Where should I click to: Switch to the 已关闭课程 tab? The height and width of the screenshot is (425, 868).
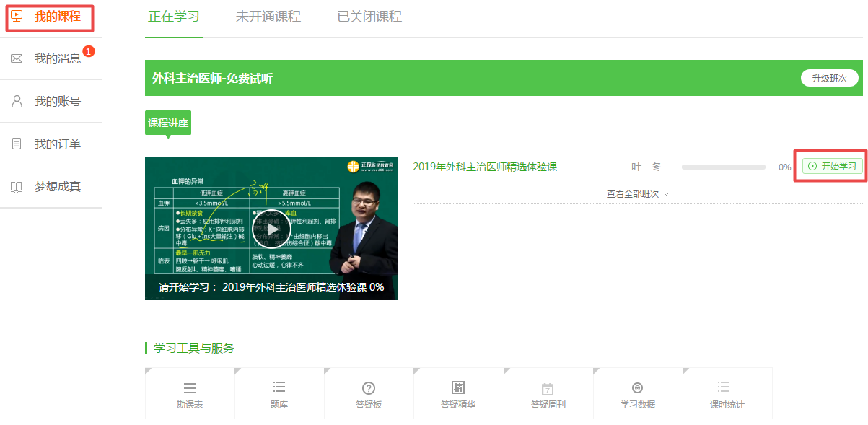click(369, 17)
